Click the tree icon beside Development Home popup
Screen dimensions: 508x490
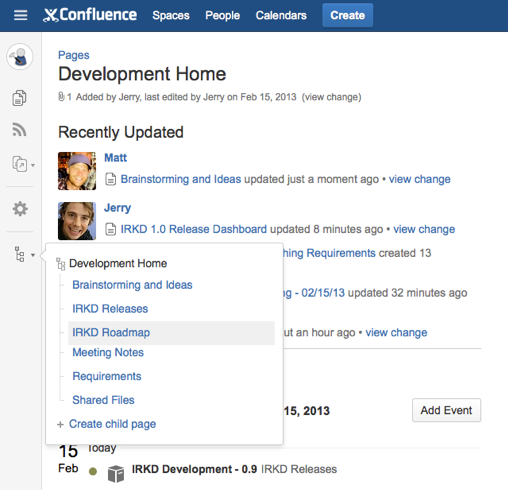[x=61, y=264]
